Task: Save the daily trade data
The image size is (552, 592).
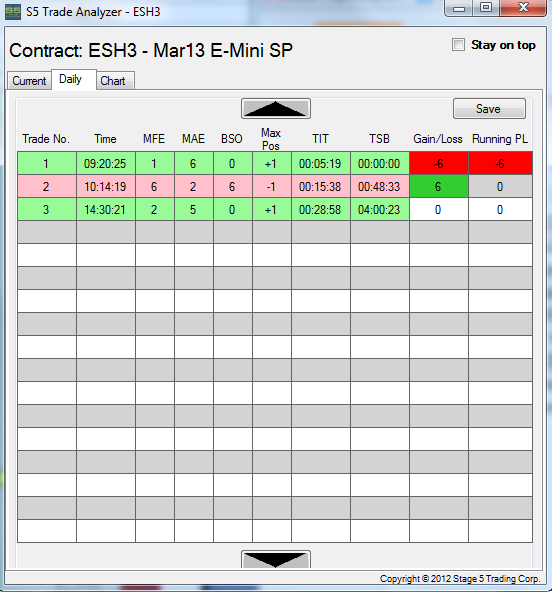Action: tap(489, 109)
